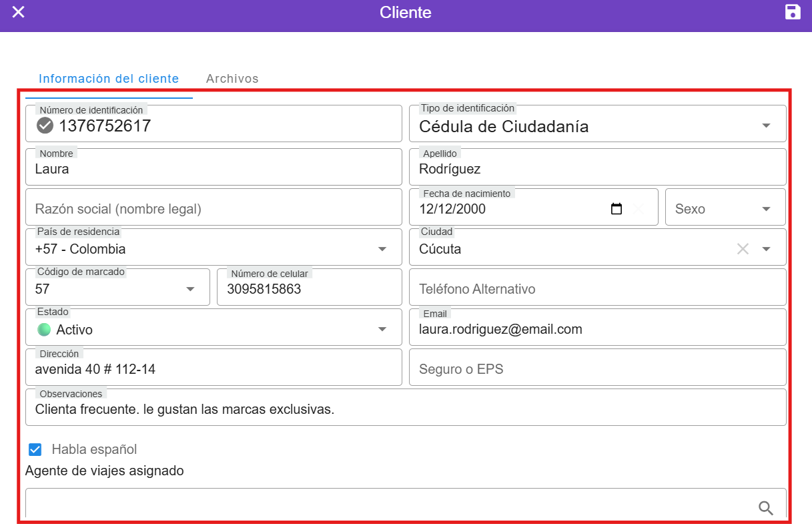812x524 pixels.
Task: Click the travel agent search magnifier icon
Action: [766, 508]
